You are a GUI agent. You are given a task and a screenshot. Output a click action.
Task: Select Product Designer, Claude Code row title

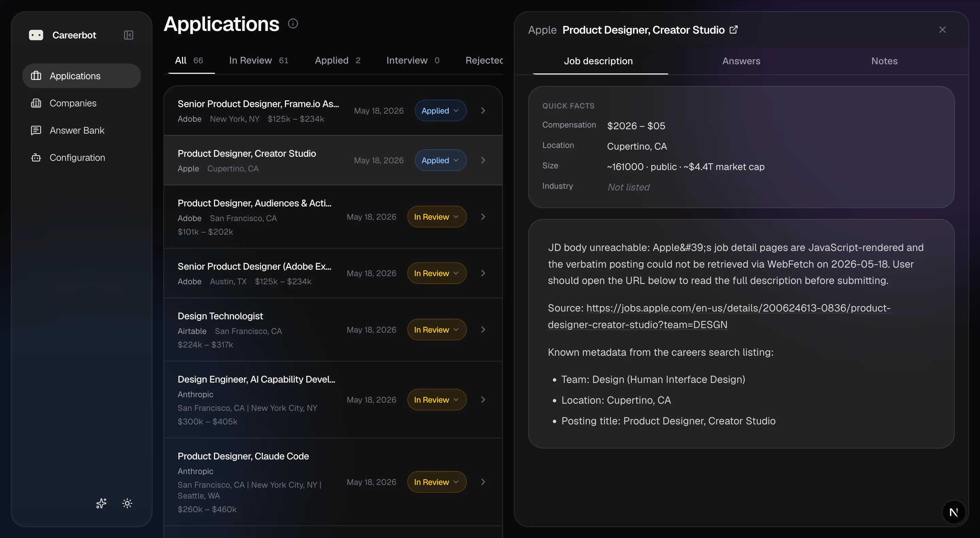tap(243, 456)
